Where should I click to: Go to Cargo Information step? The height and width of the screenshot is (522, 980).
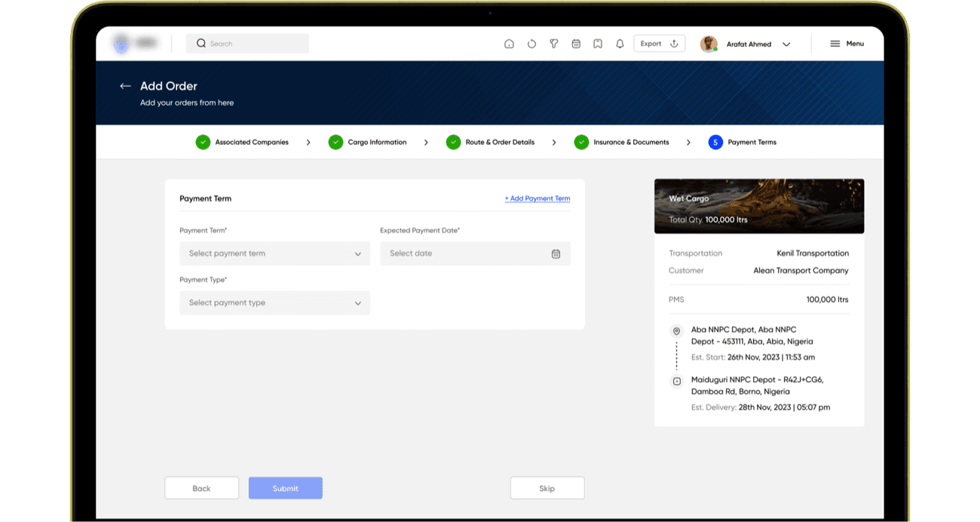click(377, 142)
